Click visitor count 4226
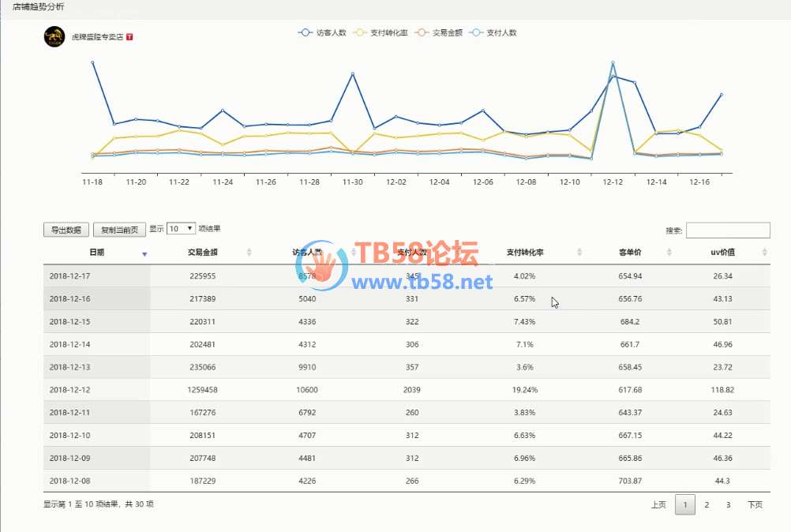The width and height of the screenshot is (791, 532). pos(307,481)
